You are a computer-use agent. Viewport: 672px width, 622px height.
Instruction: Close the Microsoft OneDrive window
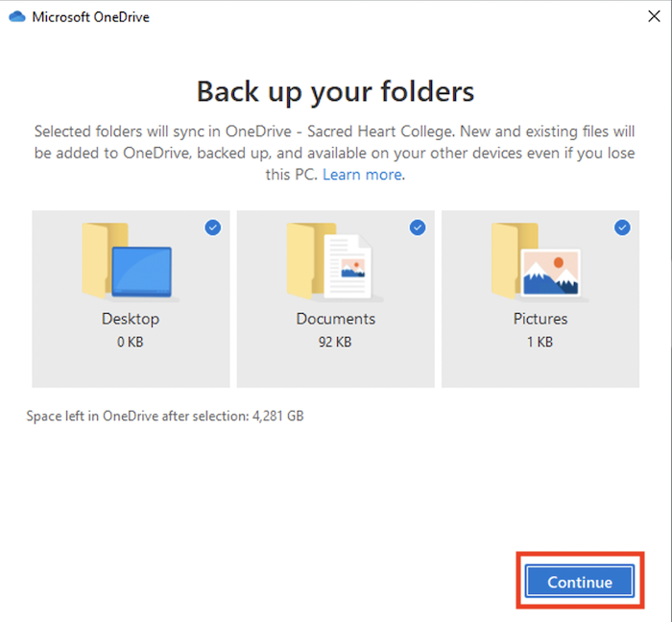click(x=652, y=17)
